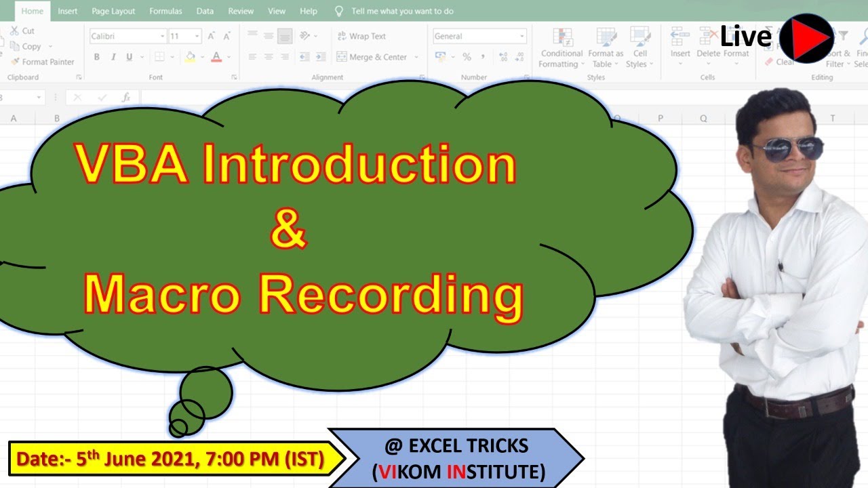This screenshot has height=488, width=868.
Task: Toggle Italic formatting
Action: (x=113, y=57)
